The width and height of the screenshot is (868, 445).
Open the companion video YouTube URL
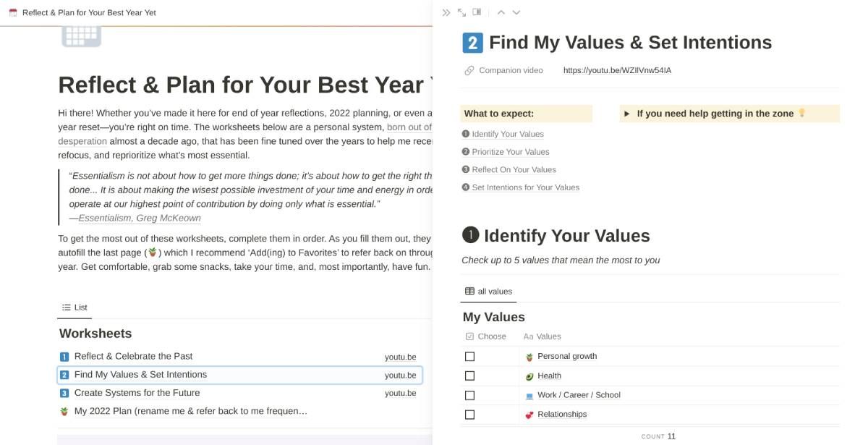pyautogui.click(x=617, y=71)
